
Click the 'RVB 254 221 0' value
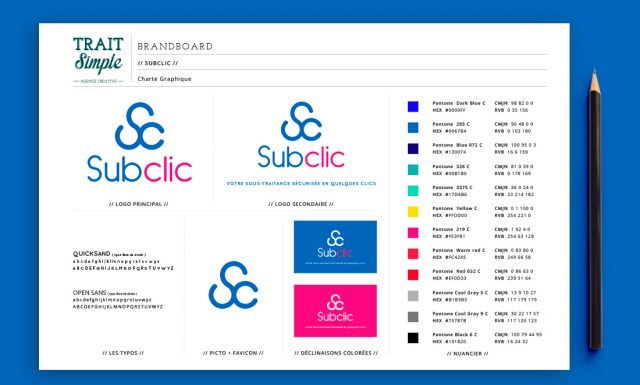click(x=513, y=215)
